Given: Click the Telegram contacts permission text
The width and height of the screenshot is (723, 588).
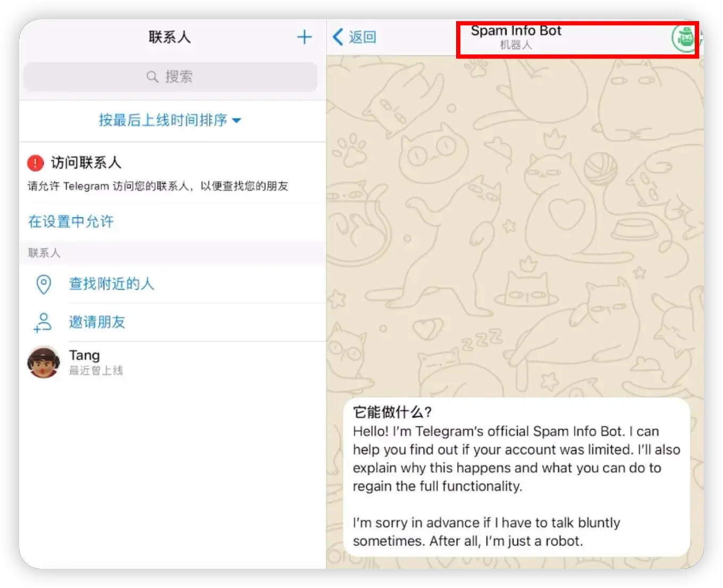Looking at the screenshot, I should [158, 186].
